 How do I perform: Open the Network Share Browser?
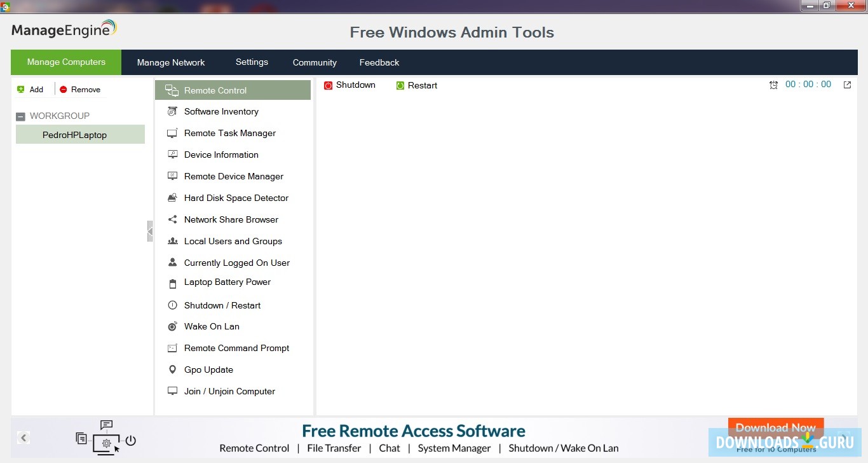coord(231,219)
